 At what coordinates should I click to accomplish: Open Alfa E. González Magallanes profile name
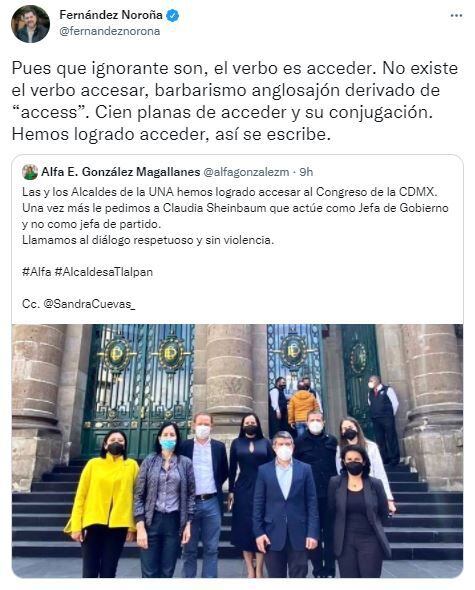click(120, 172)
